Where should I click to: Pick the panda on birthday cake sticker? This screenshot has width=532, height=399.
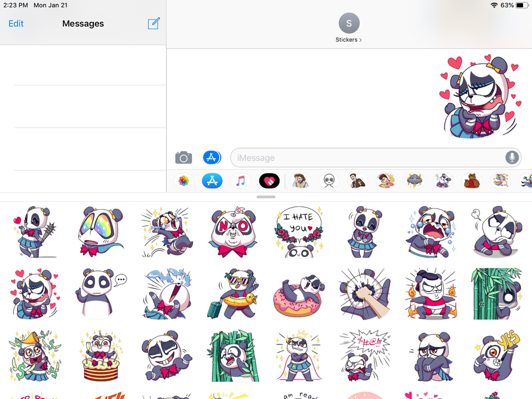[101, 356]
